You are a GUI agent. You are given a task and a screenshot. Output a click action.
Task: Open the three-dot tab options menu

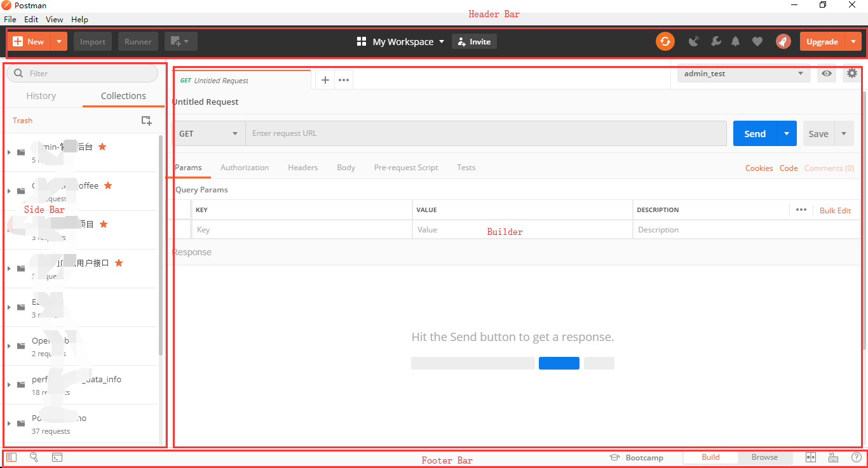pos(344,80)
